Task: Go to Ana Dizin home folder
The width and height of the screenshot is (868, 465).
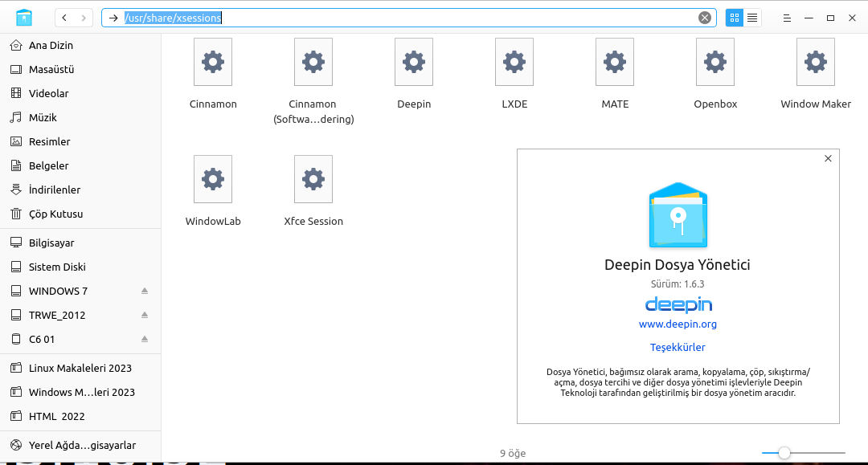Action: [81, 45]
